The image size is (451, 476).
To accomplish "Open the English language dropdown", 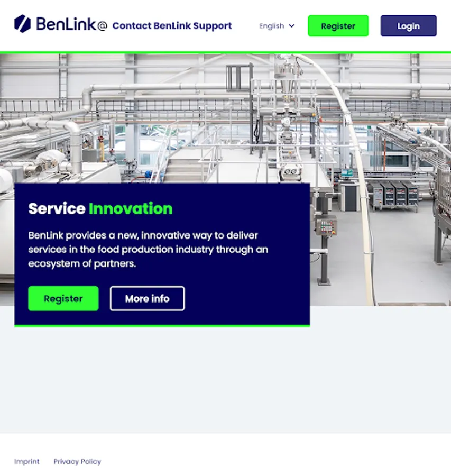I will pos(277,26).
